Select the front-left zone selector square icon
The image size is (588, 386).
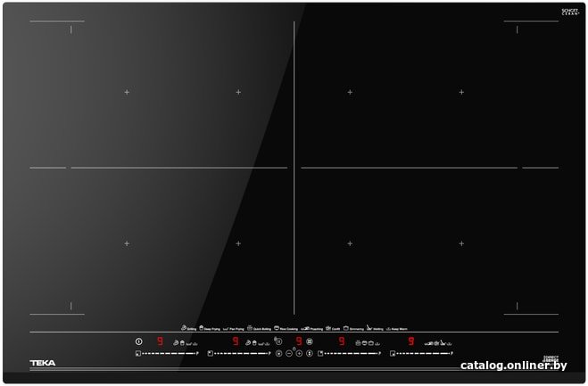[x=138, y=353]
